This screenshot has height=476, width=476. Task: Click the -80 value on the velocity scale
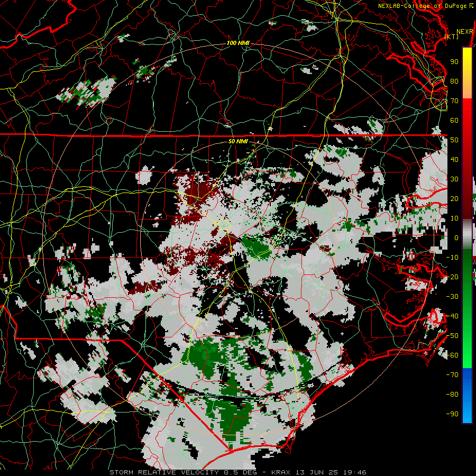(x=452, y=395)
